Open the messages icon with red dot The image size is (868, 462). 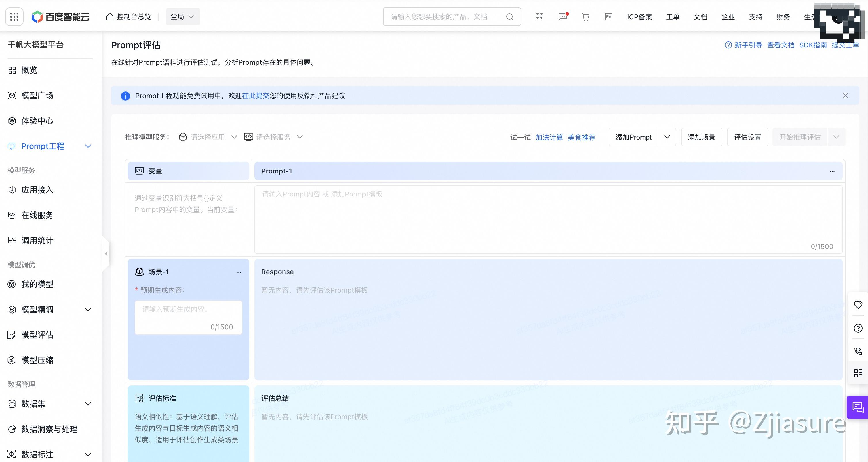pos(563,16)
